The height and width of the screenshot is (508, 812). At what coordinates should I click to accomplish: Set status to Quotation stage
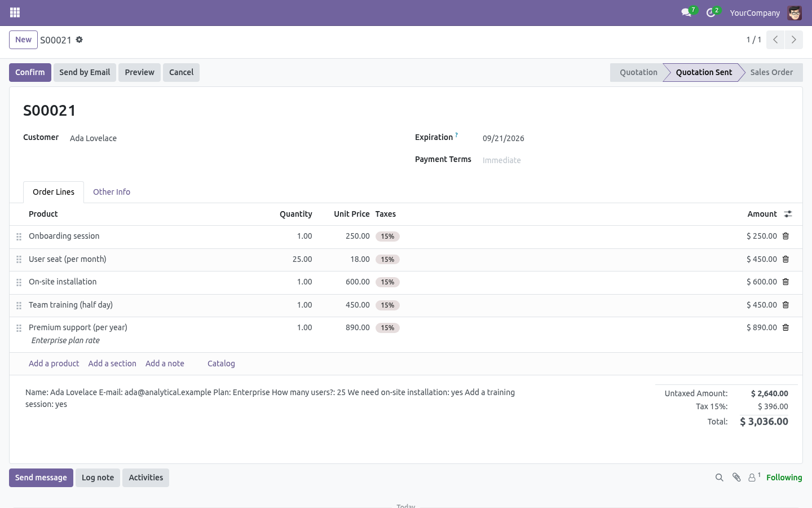(638, 72)
